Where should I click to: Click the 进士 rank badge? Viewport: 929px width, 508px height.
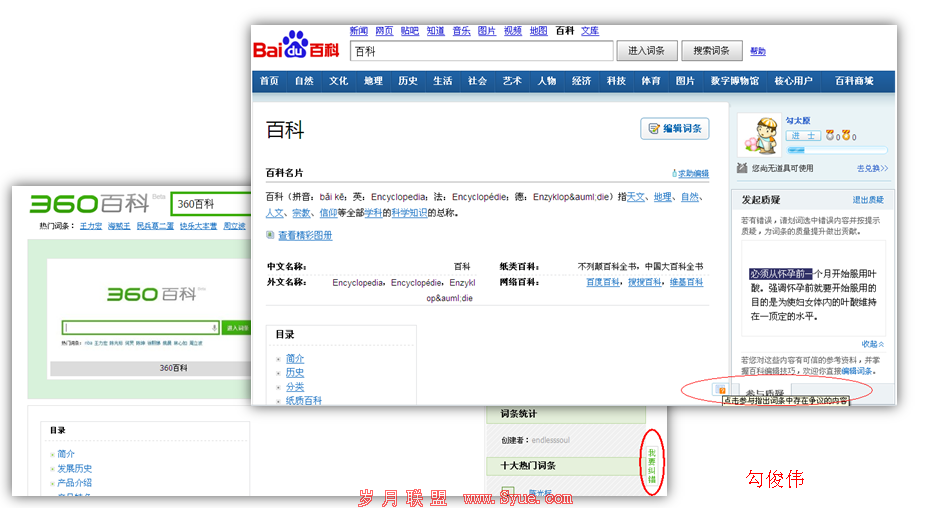[x=803, y=136]
